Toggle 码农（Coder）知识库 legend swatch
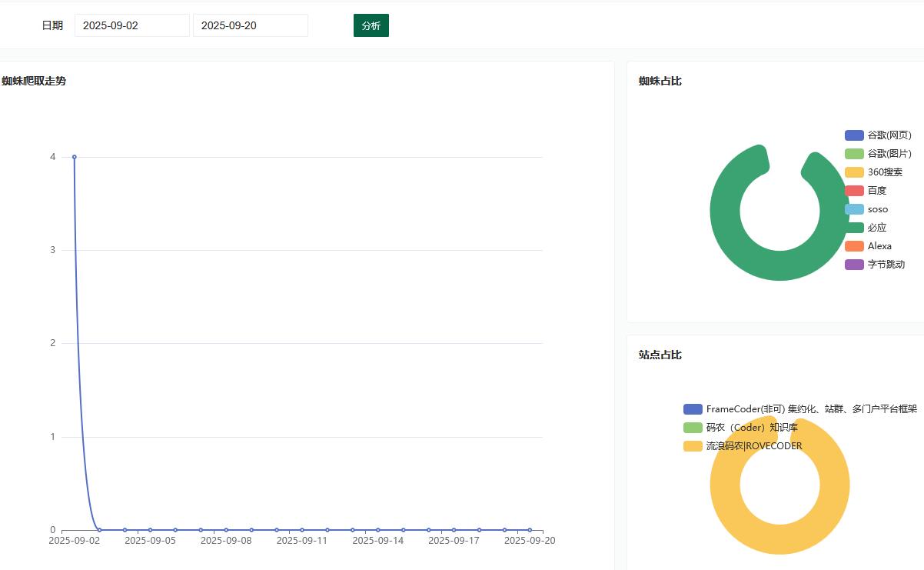This screenshot has height=570, width=924. [x=693, y=428]
